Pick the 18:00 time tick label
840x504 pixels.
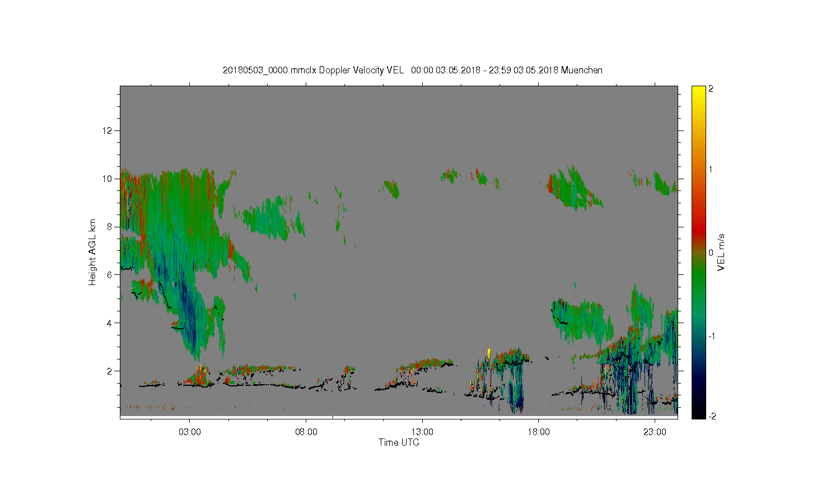(x=539, y=432)
